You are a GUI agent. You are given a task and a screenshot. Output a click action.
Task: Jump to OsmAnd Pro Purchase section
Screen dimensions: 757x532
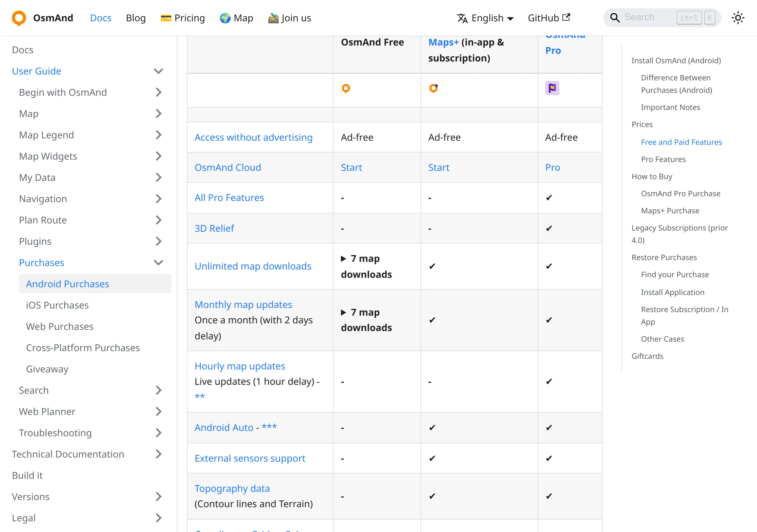tap(680, 194)
